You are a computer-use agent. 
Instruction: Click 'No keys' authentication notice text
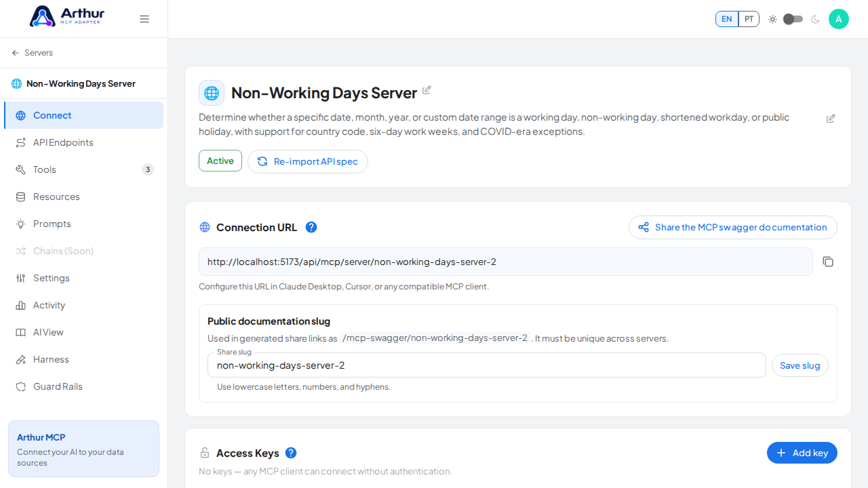tap(325, 471)
